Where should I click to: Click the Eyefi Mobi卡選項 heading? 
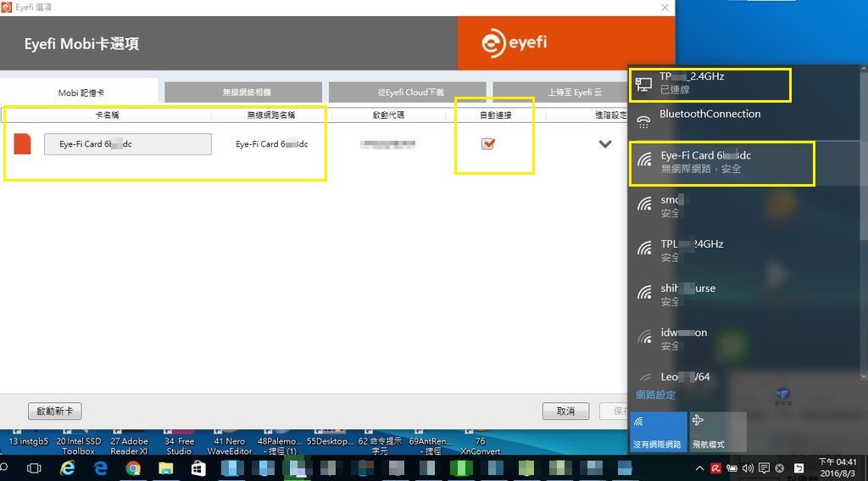click(x=81, y=44)
